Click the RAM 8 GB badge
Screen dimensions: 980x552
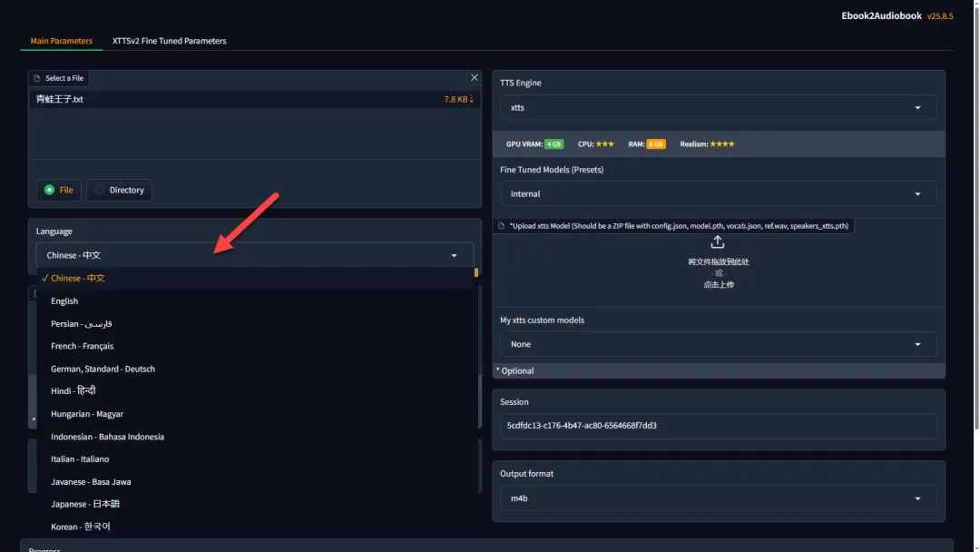656,143
